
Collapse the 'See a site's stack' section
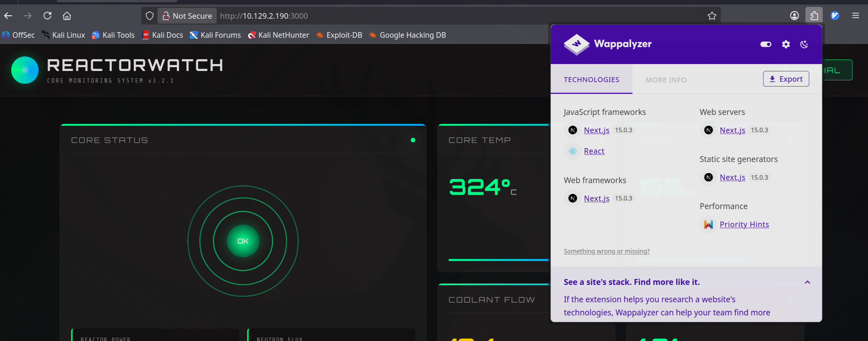click(x=807, y=282)
